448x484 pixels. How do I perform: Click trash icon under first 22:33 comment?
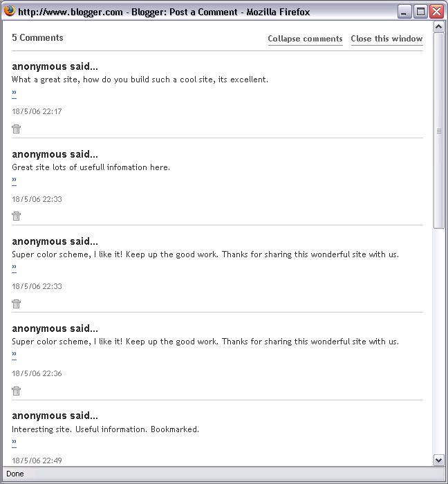17,216
